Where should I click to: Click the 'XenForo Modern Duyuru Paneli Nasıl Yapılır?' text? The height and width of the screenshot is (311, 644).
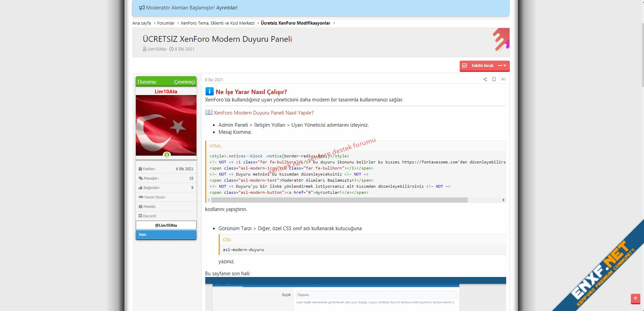(x=264, y=113)
